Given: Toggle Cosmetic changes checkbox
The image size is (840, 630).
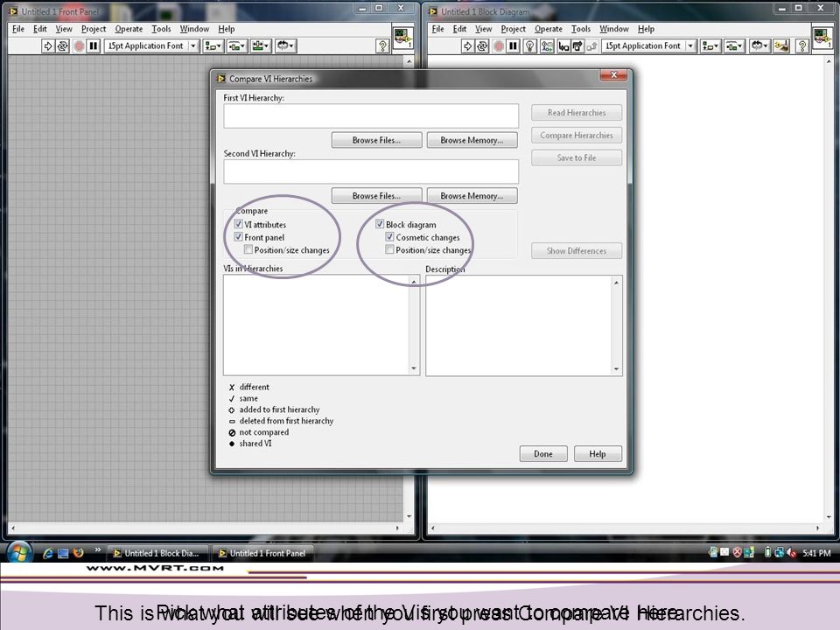Looking at the screenshot, I should (389, 237).
